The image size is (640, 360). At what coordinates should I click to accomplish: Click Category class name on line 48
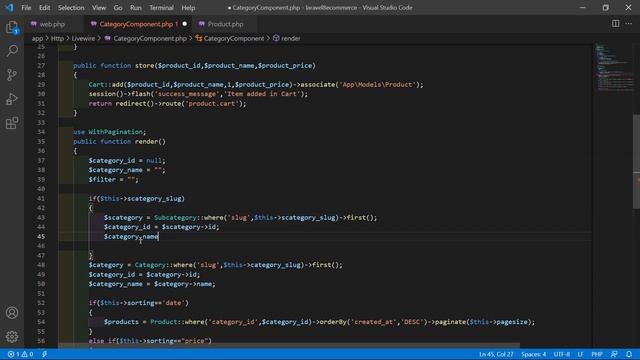pyautogui.click(x=150, y=265)
